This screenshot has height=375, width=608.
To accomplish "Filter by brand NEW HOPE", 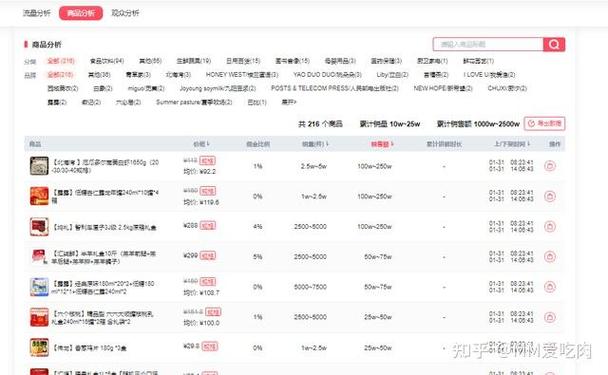I will [x=443, y=88].
